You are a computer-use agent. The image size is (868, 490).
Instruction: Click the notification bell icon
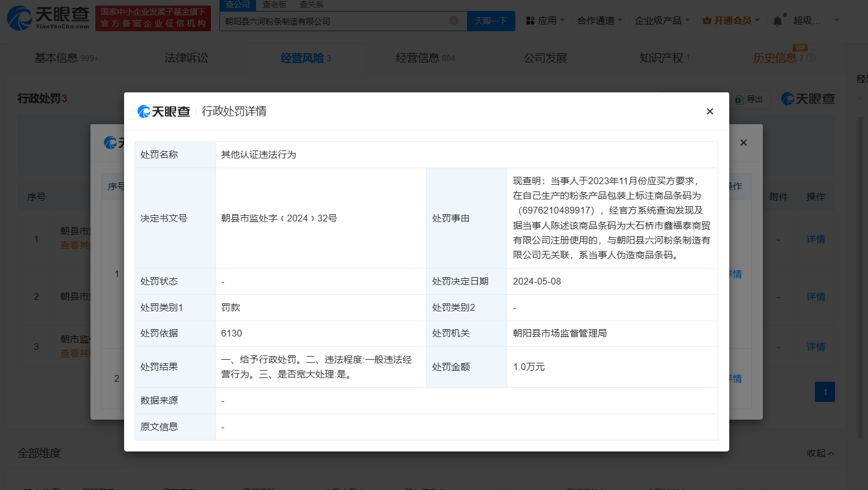777,21
